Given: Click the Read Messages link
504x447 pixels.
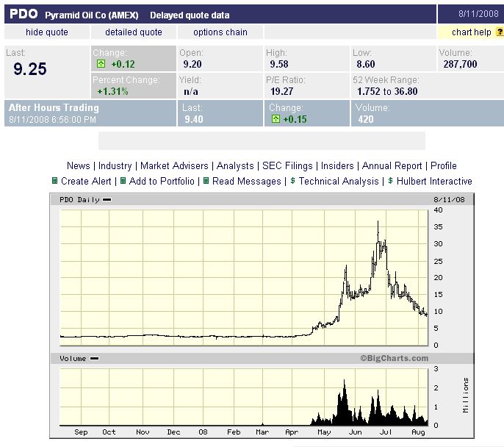Looking at the screenshot, I should 247,182.
